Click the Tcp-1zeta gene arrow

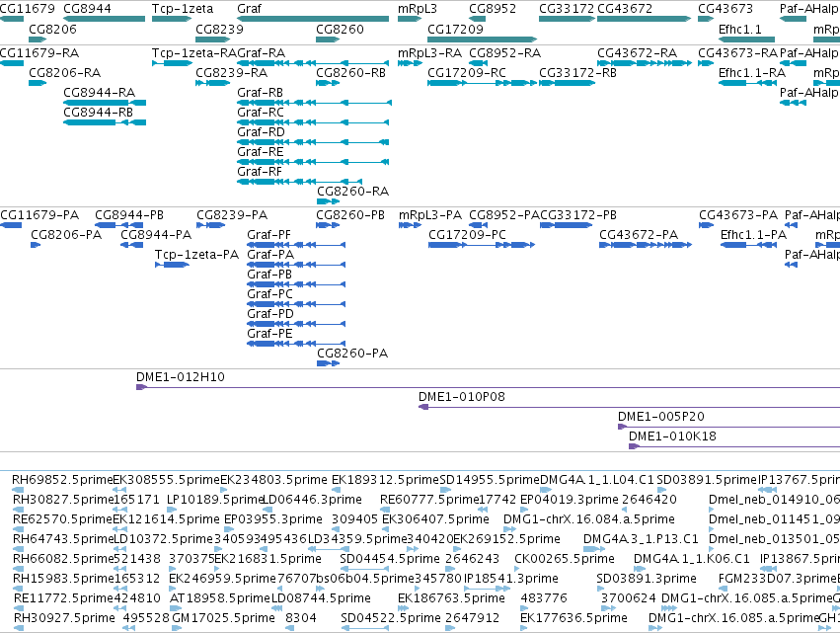point(172,19)
